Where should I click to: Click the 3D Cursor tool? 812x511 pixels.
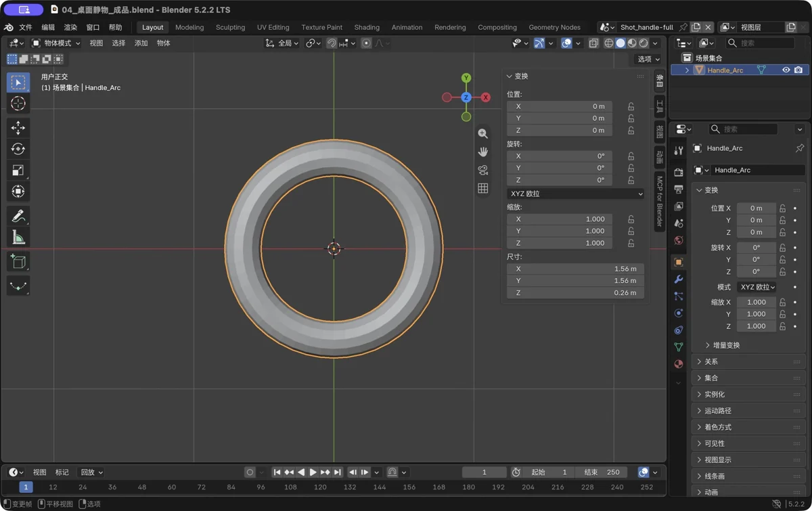pyautogui.click(x=18, y=104)
